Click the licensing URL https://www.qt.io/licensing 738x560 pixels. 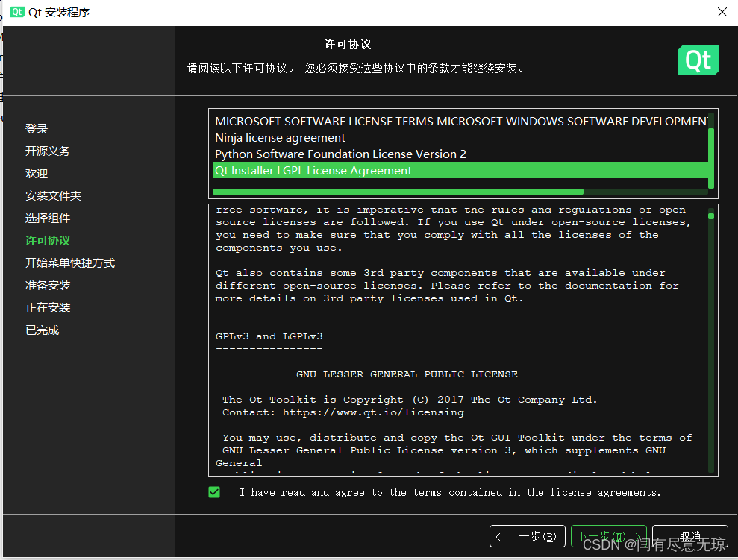(373, 412)
